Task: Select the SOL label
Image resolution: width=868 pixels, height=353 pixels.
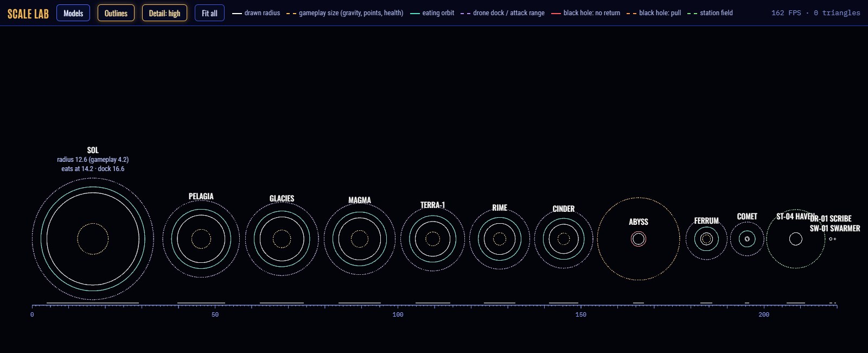Action: (x=93, y=150)
